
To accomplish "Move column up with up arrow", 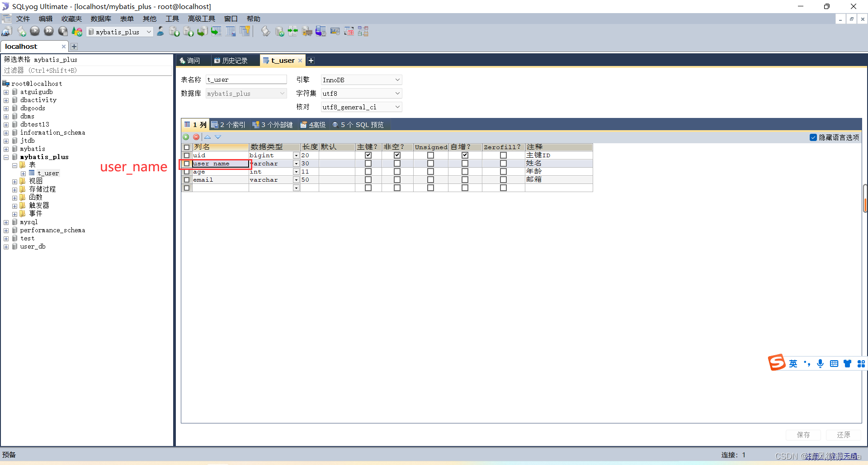I will click(x=208, y=137).
